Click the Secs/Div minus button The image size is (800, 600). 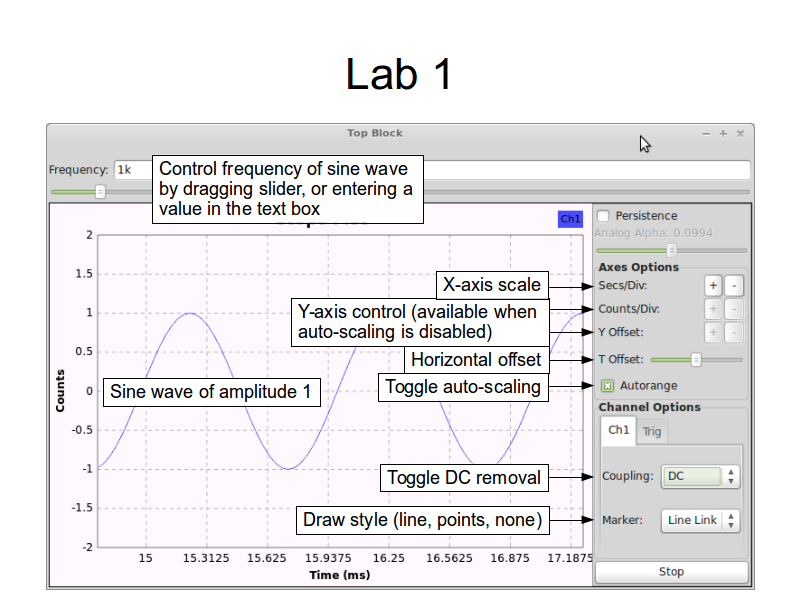[x=734, y=286]
